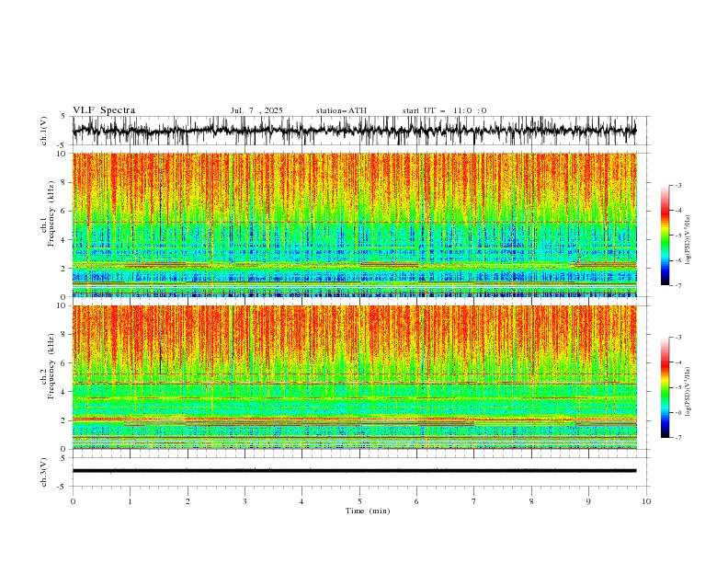This screenshot has width=728, height=563.
Task: Click the "2" tick on the time axis
Action: [x=188, y=501]
